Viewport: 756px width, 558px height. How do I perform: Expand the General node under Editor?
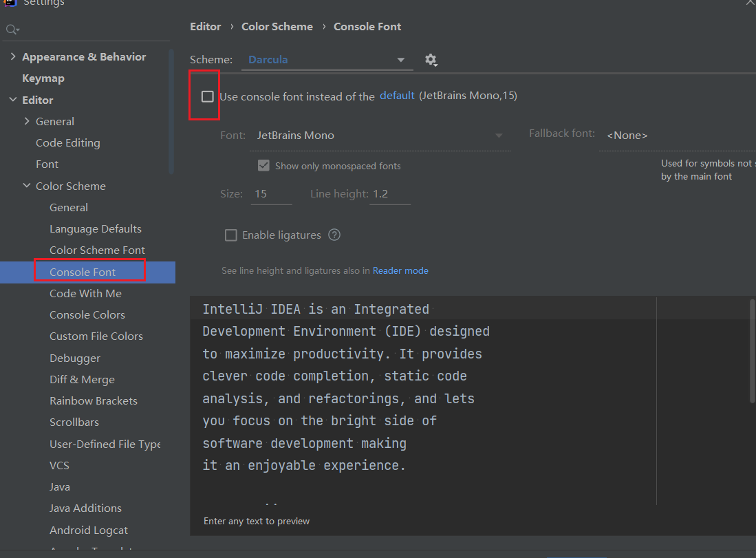pos(27,121)
